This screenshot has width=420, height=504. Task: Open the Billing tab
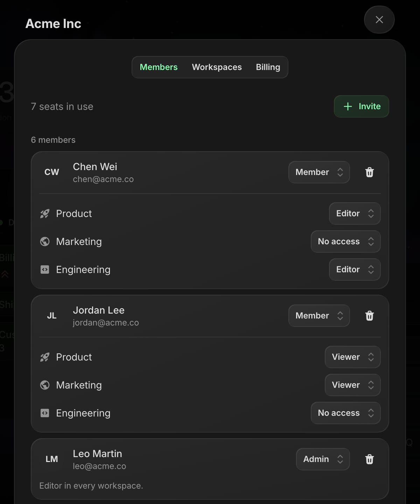click(268, 67)
